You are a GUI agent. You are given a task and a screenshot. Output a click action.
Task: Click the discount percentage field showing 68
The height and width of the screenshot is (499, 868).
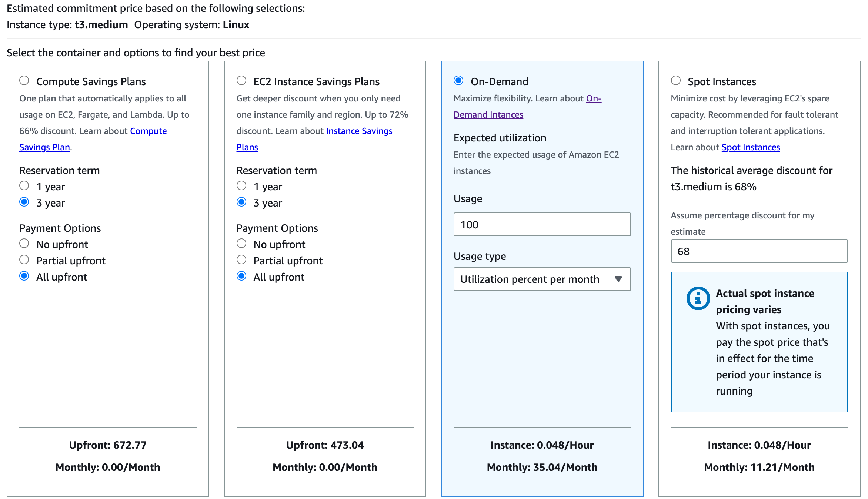[758, 251]
